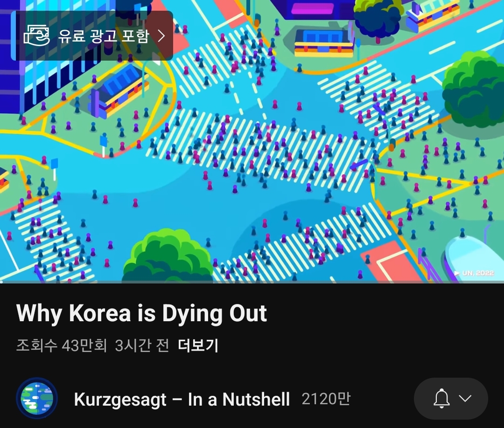Expand the Why Korea is Dying Out title
Screen dimensions: 504x428
click(x=141, y=313)
